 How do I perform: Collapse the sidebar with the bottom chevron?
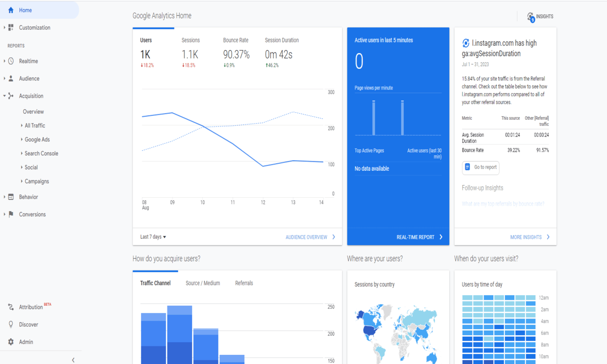73,360
